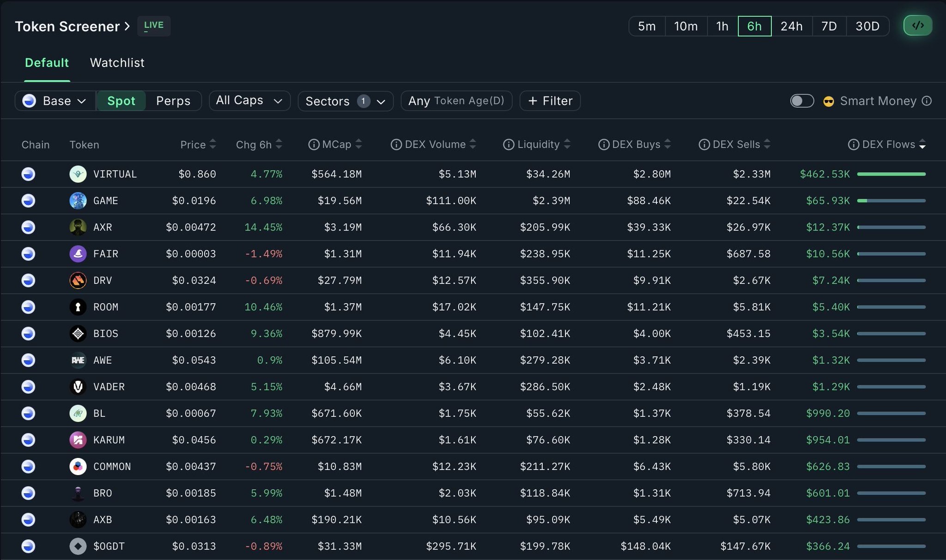This screenshot has width=946, height=560.
Task: Switch to the Watchlist tab
Action: coord(117,63)
